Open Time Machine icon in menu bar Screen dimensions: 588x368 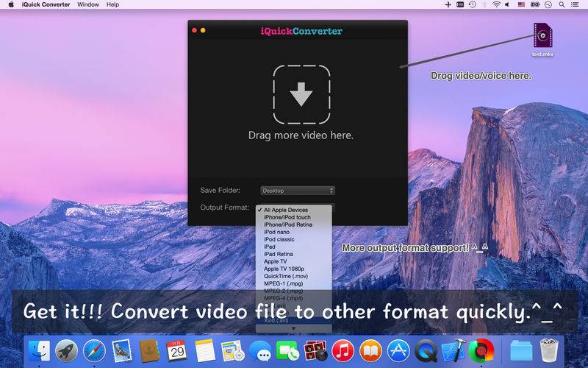click(473, 4)
